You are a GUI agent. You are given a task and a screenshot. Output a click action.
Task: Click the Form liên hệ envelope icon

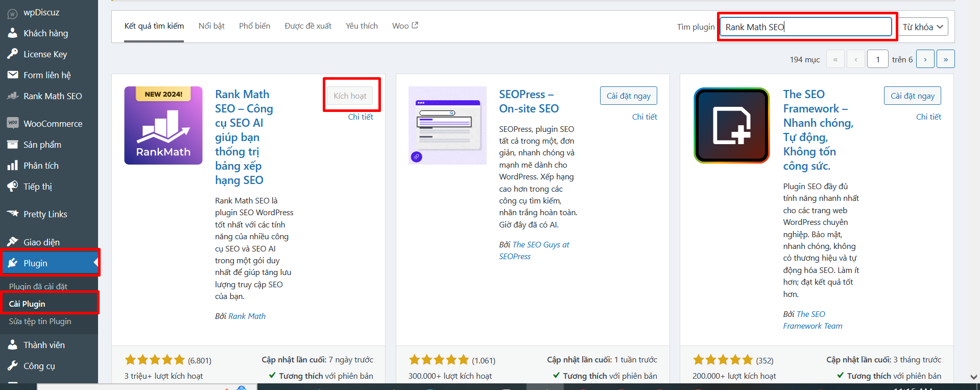click(13, 75)
